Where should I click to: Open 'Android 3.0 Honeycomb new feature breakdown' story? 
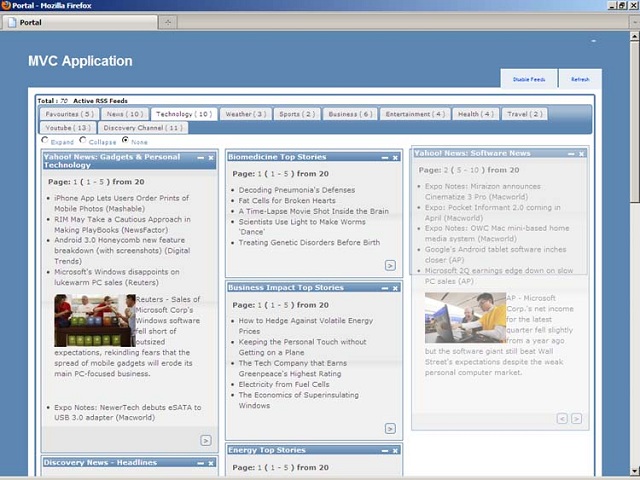[x=122, y=251]
